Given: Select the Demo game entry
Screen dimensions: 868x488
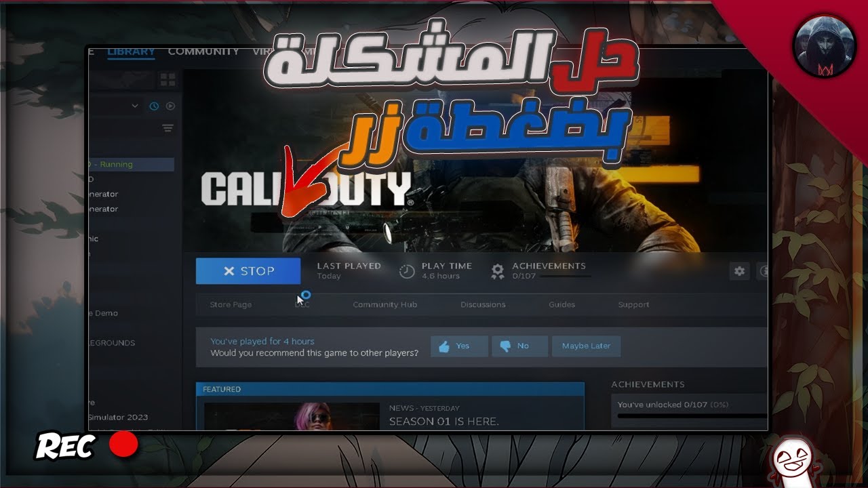Looking at the screenshot, I should 104,313.
